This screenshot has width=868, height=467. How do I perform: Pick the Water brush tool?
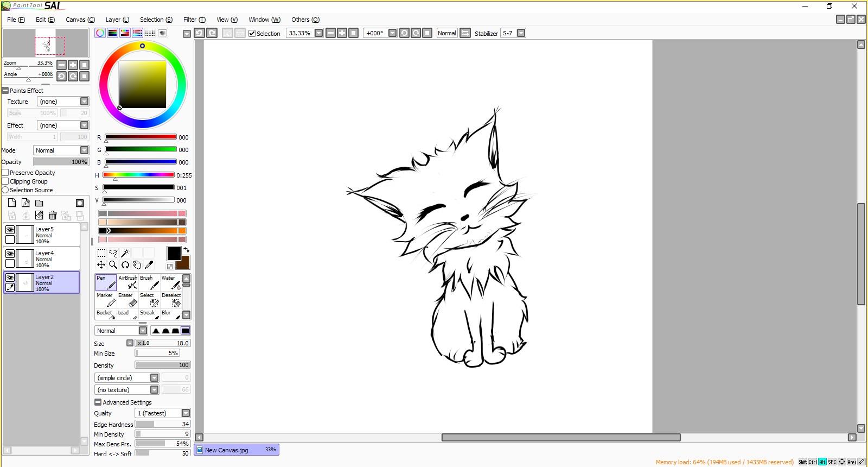[171, 282]
